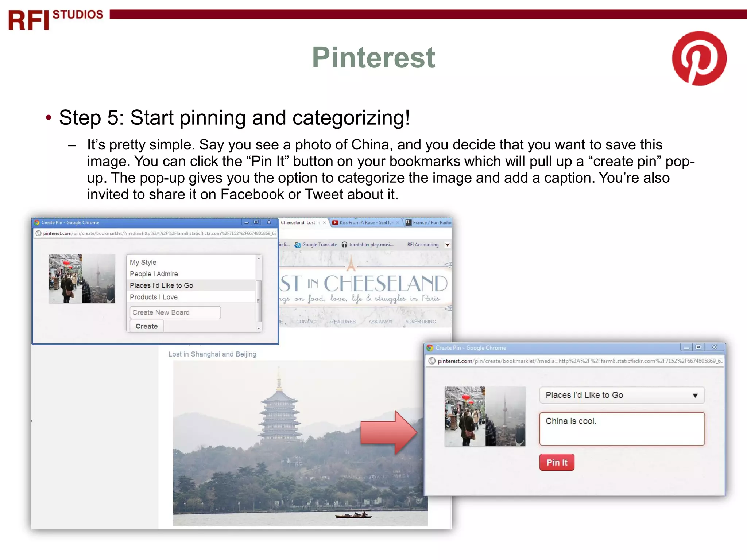Click the turntable headphones bookmark icon
Screen dimensions: 747x560
344,245
